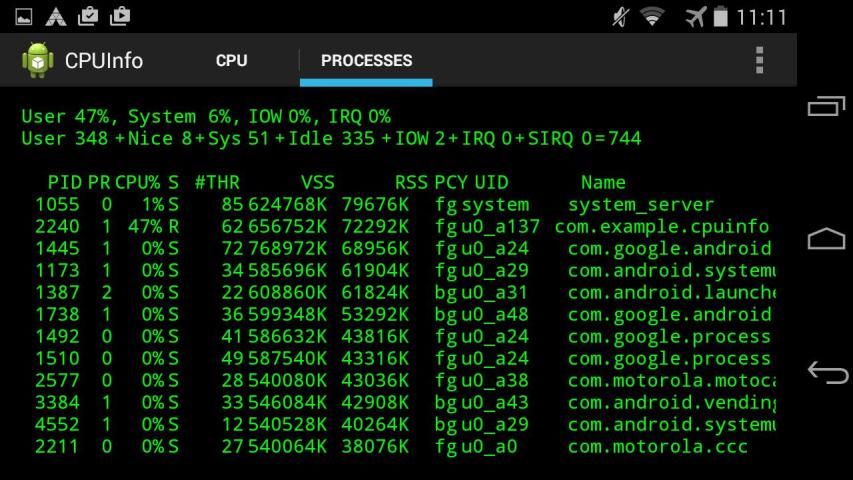Tap the muted sound status icon
The width and height of the screenshot is (853, 480).
620,17
